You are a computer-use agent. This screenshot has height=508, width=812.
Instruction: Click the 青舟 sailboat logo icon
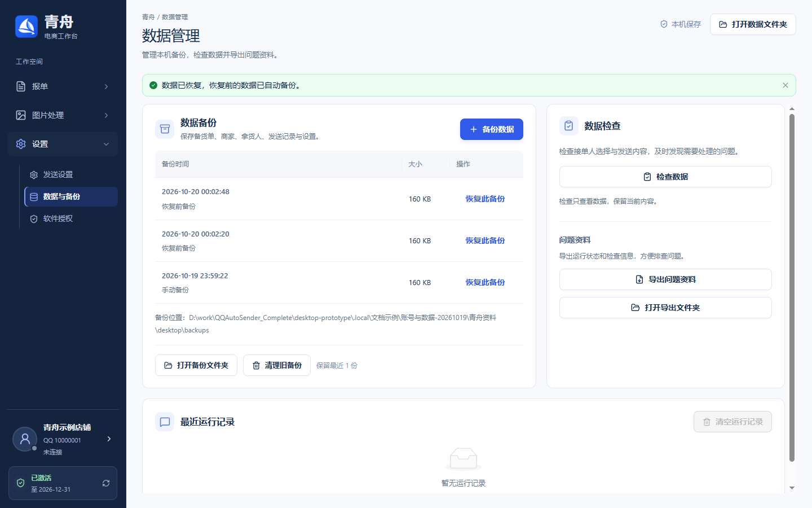27,27
